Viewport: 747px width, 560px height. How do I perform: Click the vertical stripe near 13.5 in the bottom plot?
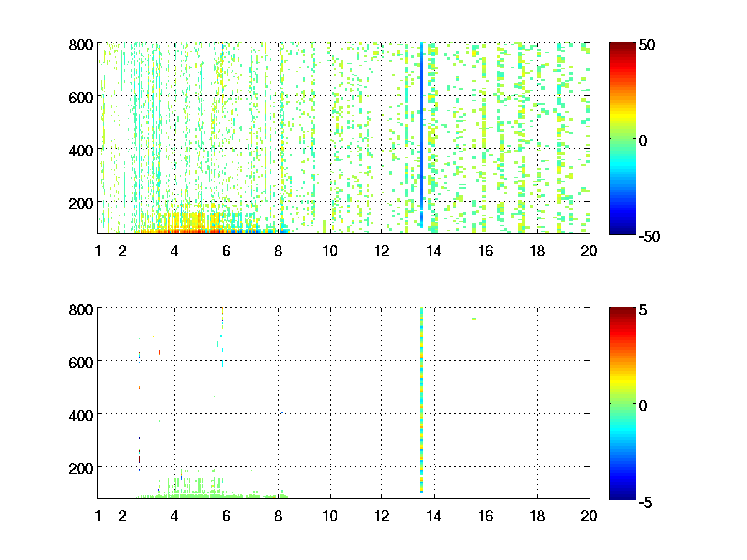tap(421, 400)
